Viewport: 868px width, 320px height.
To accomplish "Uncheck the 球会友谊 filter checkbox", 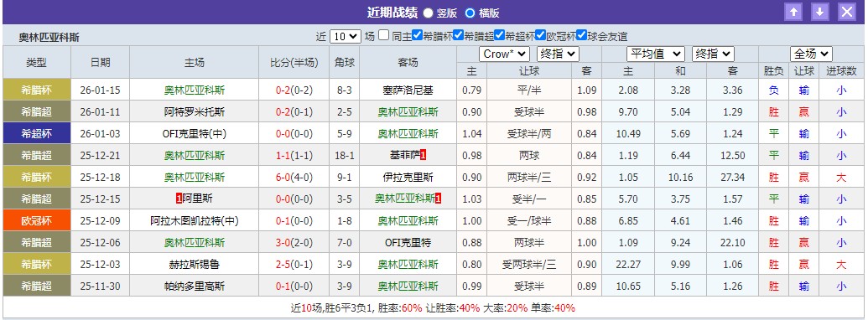I will [581, 36].
